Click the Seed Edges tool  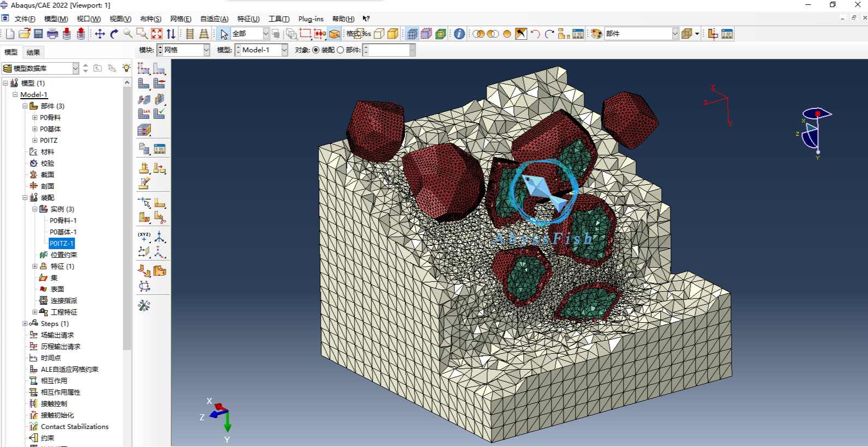[159, 68]
